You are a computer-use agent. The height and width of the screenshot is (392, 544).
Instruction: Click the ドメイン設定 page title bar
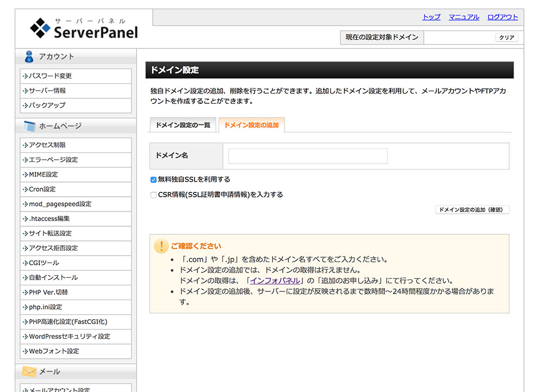[330, 70]
